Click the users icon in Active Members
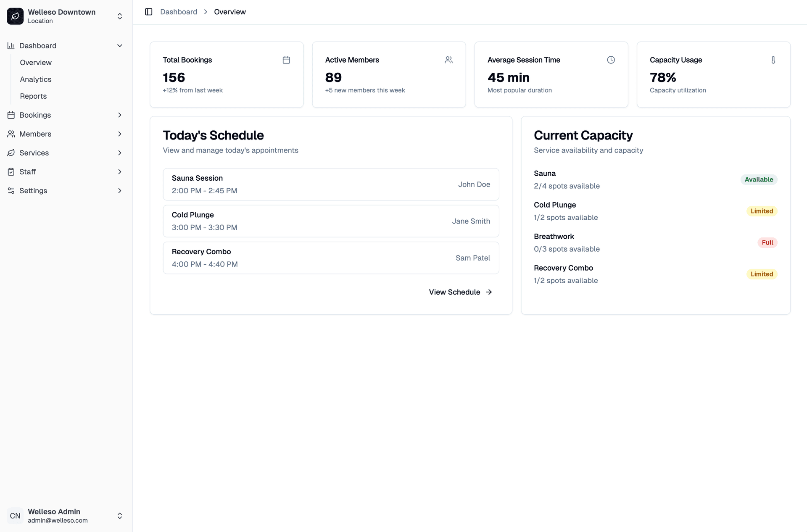This screenshot has height=532, width=807. click(448, 60)
